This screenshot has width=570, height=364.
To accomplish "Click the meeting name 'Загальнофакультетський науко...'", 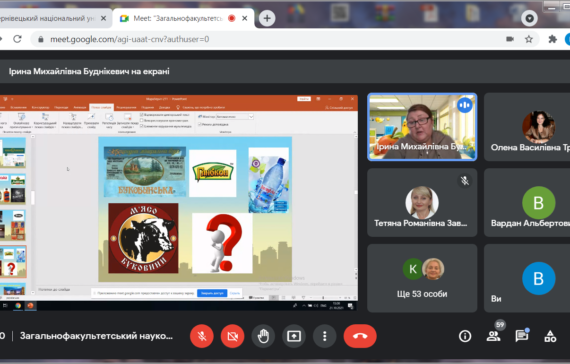I will [x=96, y=336].
